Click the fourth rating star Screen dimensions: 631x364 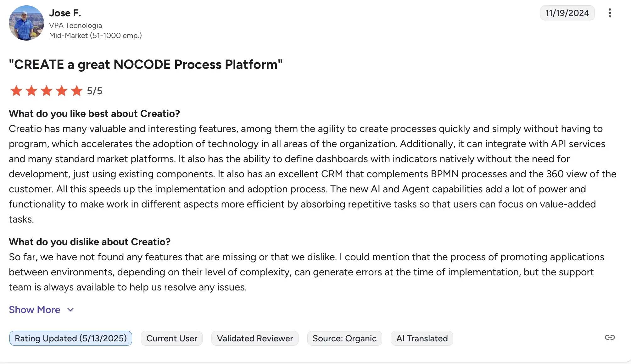tap(61, 91)
